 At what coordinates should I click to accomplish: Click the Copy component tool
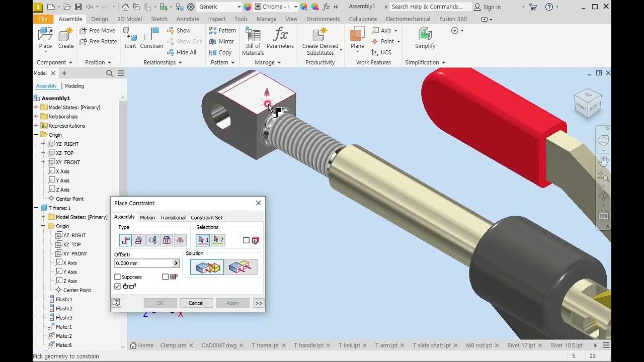[x=220, y=52]
